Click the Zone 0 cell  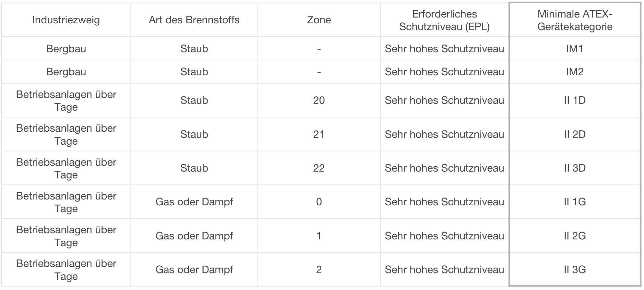coord(319,202)
